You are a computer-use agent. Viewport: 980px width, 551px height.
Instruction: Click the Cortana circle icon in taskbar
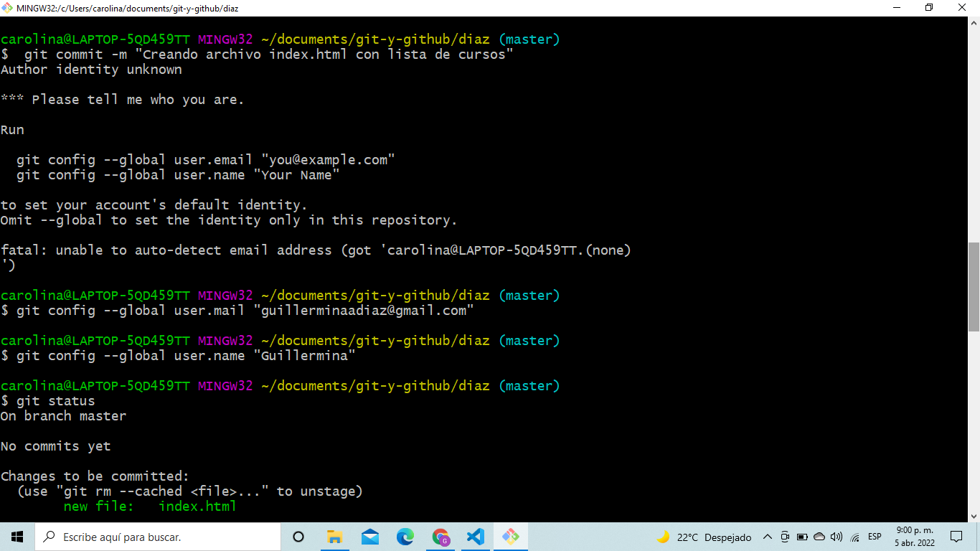click(x=298, y=537)
